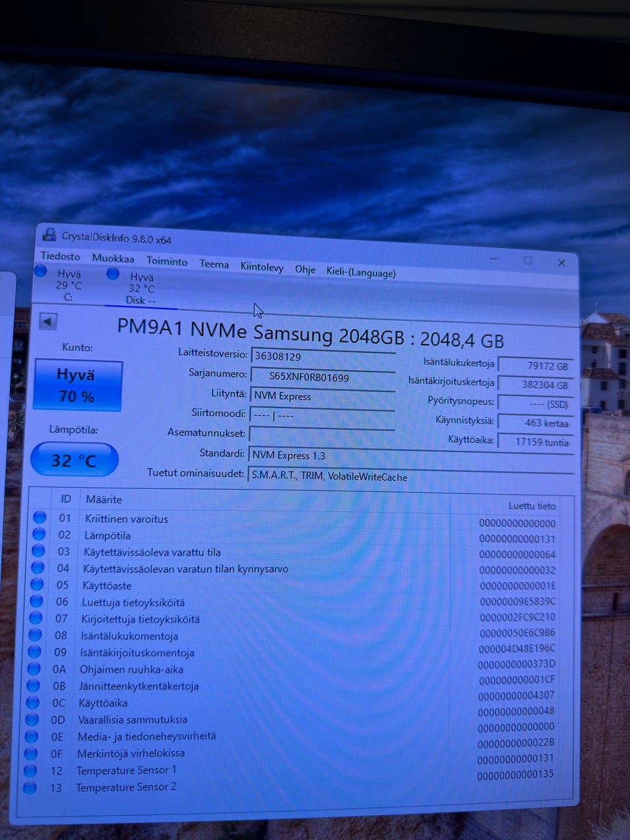Click the Käynnistyksiä value 463 kertaa
The image size is (630, 840).
click(534, 423)
